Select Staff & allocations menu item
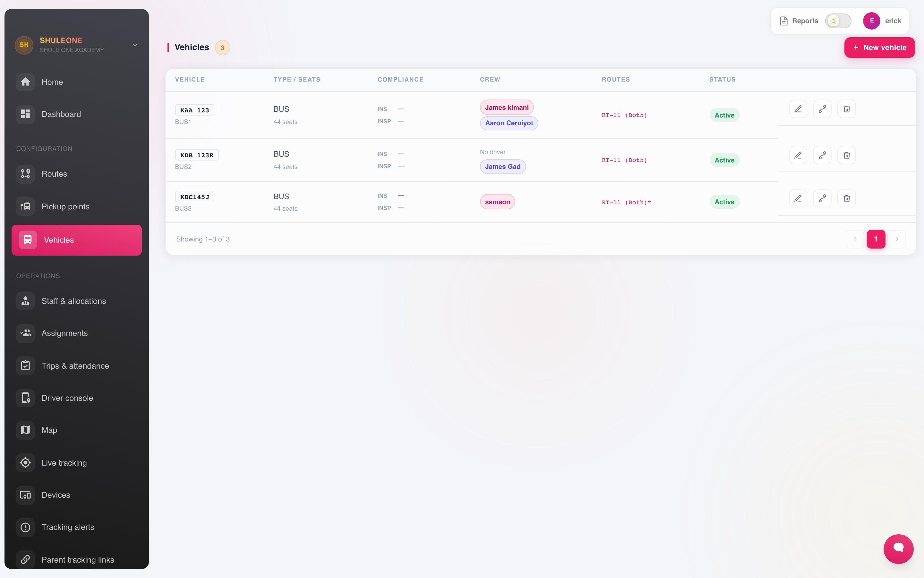 [x=76, y=301]
